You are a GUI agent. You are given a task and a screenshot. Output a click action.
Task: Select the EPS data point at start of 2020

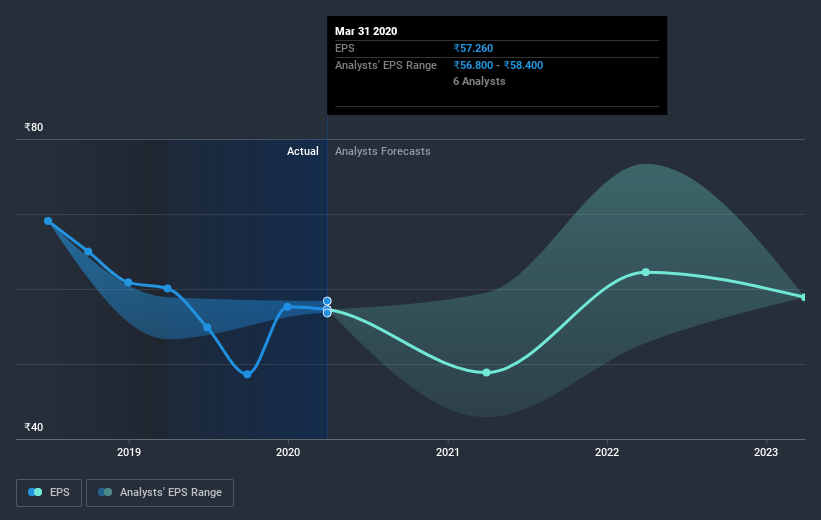(x=287, y=307)
